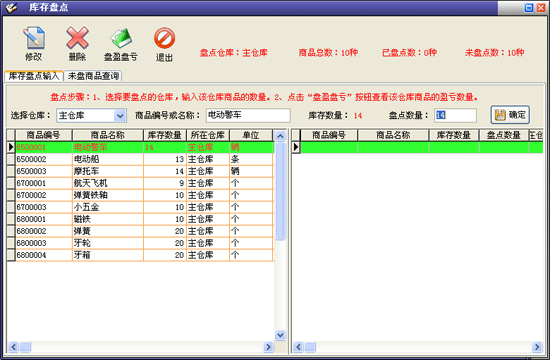Close the 库存盘点 window
The width and height of the screenshot is (550, 360).
(541, 8)
